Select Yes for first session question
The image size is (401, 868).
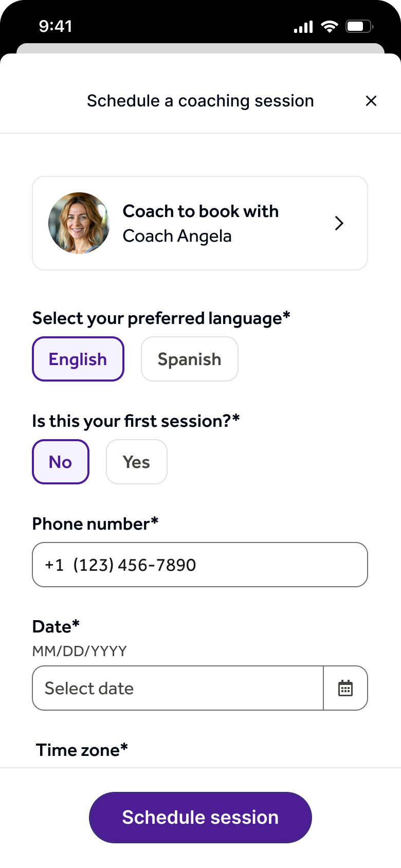[136, 462]
